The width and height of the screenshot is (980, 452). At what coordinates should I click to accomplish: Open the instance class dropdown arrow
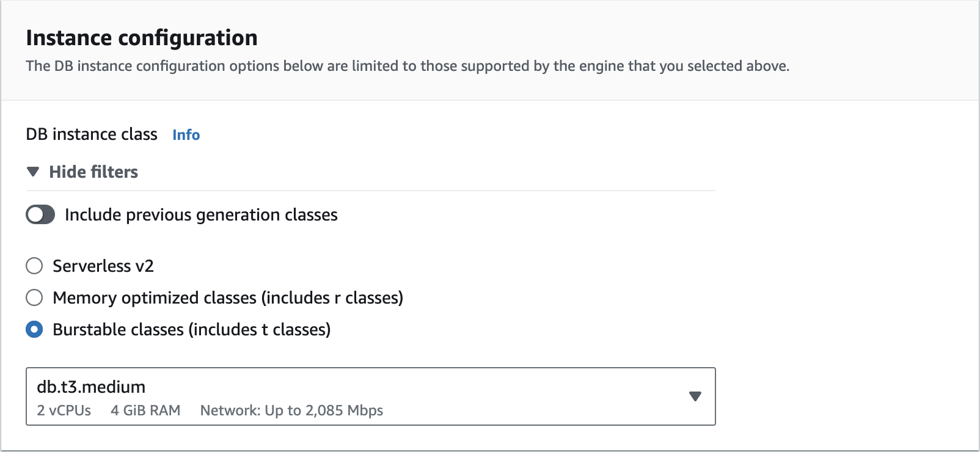tap(695, 396)
